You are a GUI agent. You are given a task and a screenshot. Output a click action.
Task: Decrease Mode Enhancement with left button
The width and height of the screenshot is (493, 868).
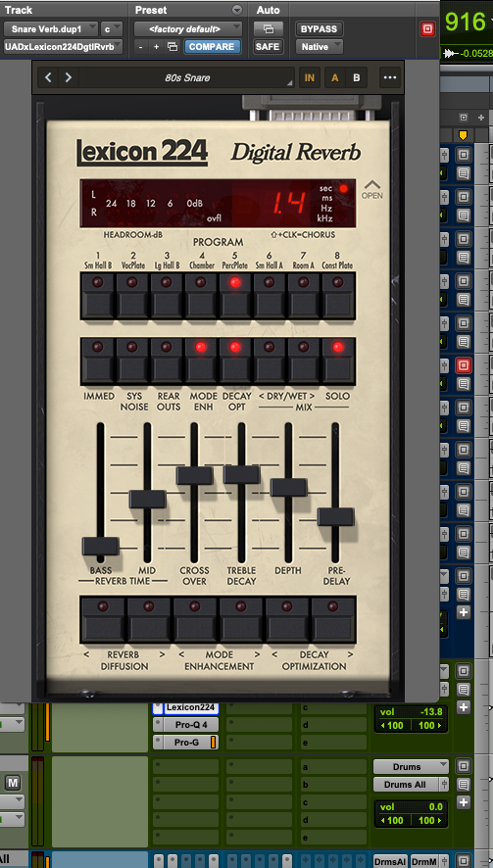pyautogui.click(x=195, y=619)
